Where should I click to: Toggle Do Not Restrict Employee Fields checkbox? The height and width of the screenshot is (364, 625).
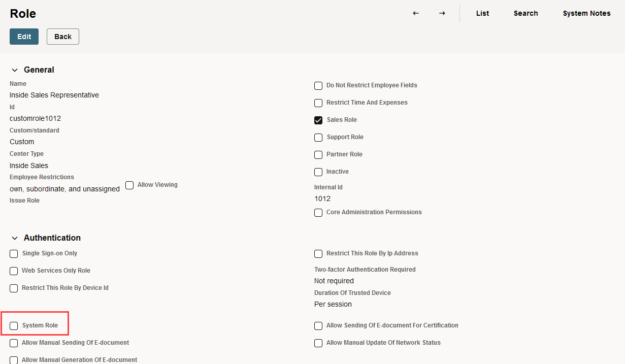pyautogui.click(x=318, y=86)
